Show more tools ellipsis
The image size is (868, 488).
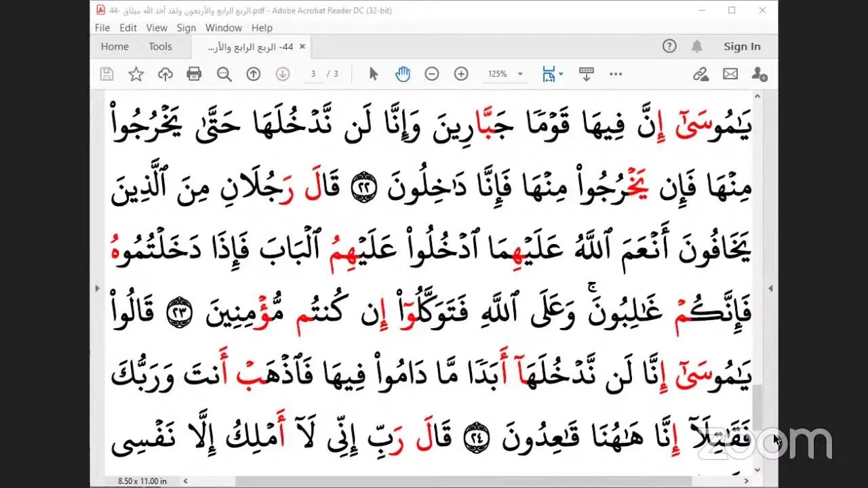click(x=616, y=74)
